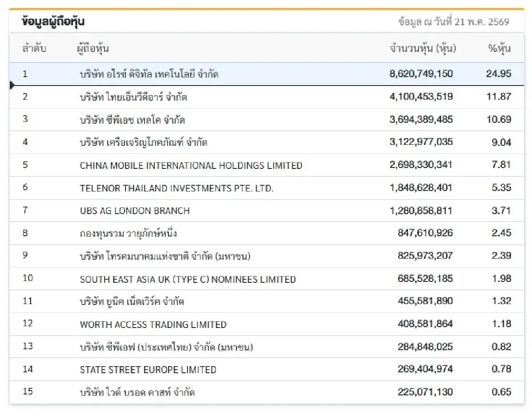Click rank number 15 in ลำดับ column
Viewport: 532px width, 410px height.
click(27, 391)
